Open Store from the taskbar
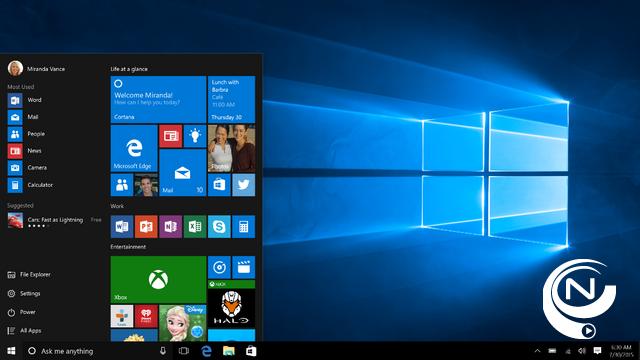Viewport: 640px width, 360px height. pos(251,351)
